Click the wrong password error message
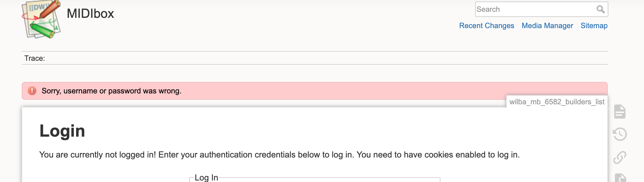The width and height of the screenshot is (644, 182). pos(111,91)
